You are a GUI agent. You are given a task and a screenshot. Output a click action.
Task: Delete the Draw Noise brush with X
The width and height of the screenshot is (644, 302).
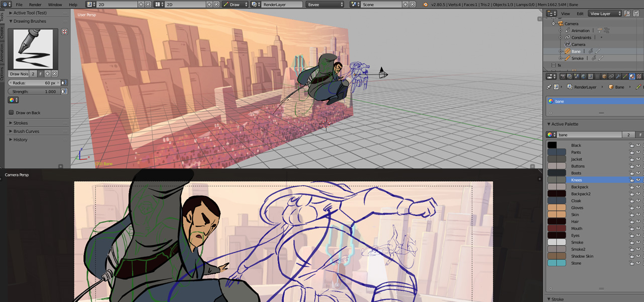[54, 74]
